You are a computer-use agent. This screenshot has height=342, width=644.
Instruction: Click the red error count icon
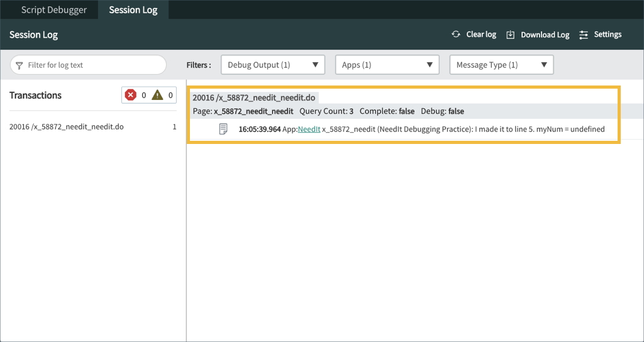131,95
